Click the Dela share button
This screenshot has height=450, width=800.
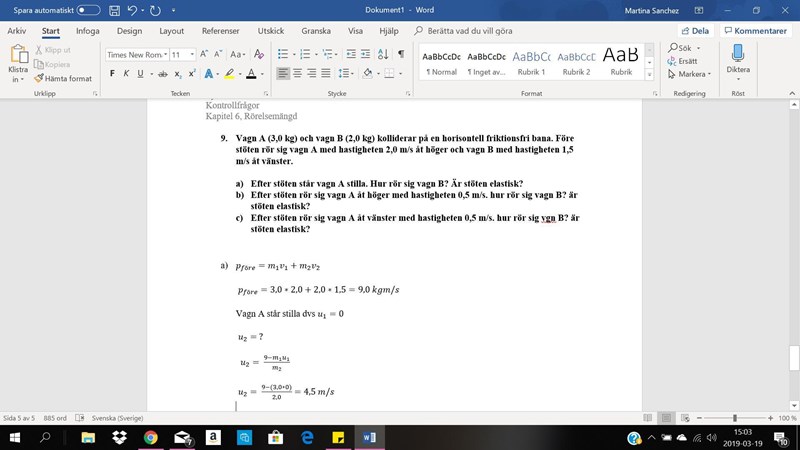point(693,31)
